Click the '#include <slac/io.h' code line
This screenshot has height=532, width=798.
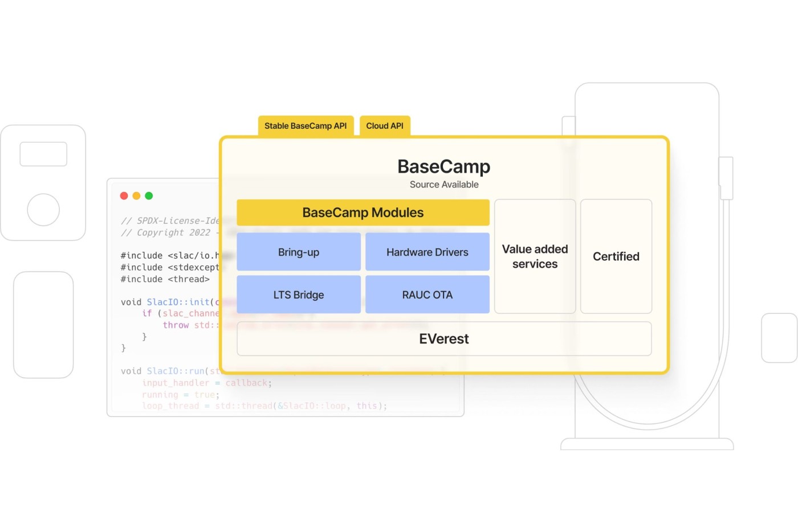click(170, 256)
